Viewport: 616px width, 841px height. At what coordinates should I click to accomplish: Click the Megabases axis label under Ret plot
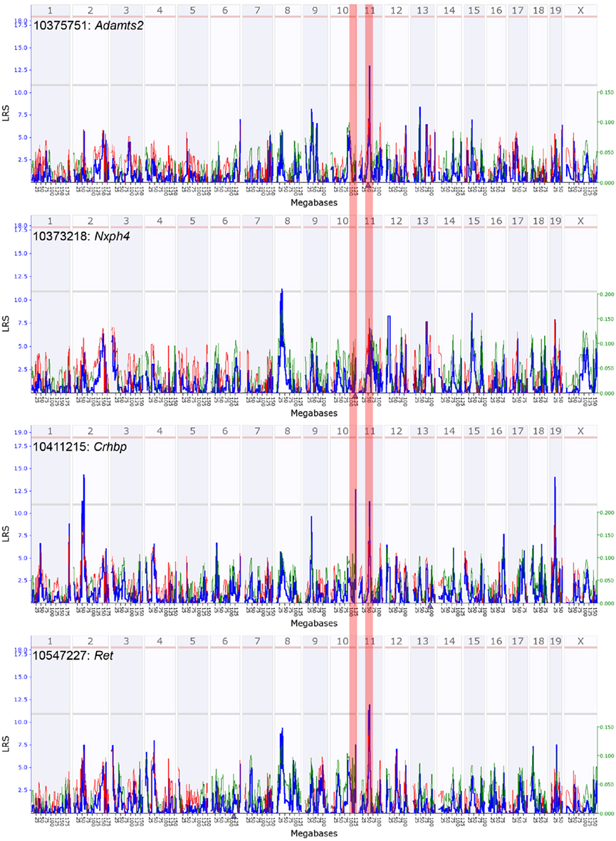(314, 833)
